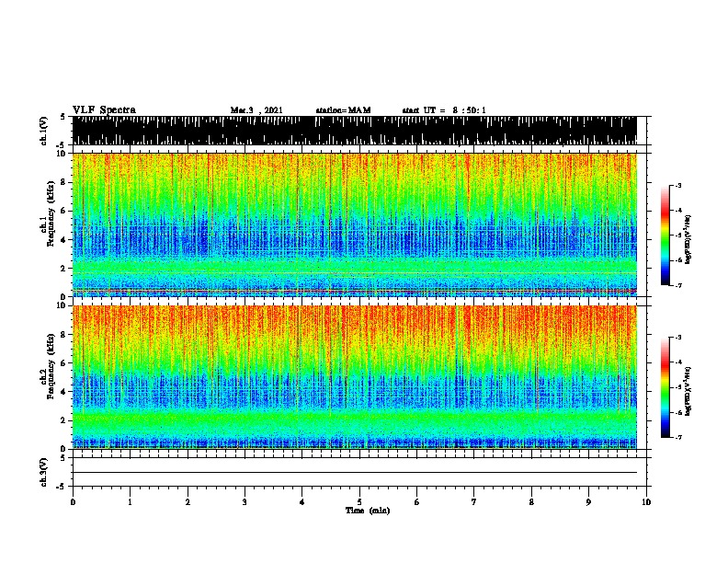The width and height of the screenshot is (728, 563).
Task: Click the ch.1 color bar log(PSD) label
Action: pos(688,239)
